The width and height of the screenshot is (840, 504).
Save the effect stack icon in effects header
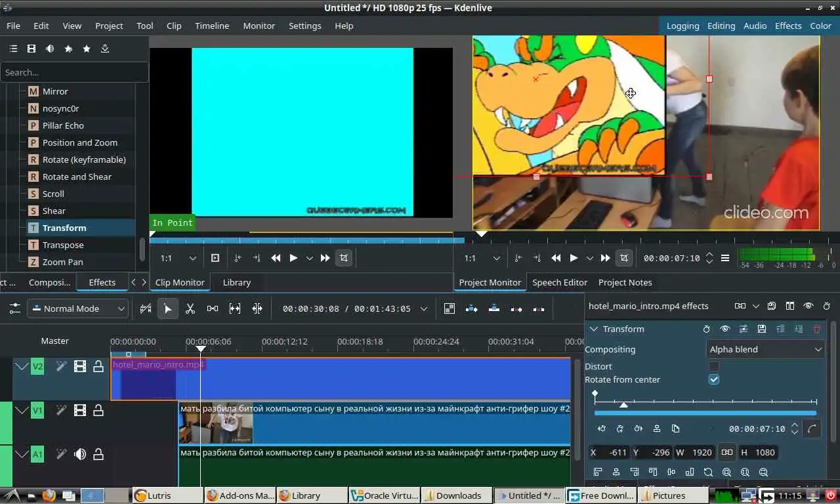[772, 306]
